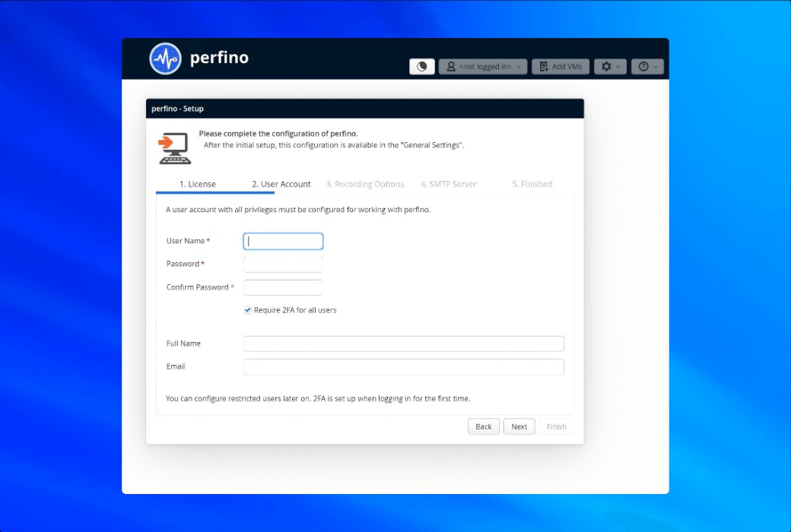Click the Add VMs button
This screenshot has height=532, width=791.
pyautogui.click(x=561, y=67)
